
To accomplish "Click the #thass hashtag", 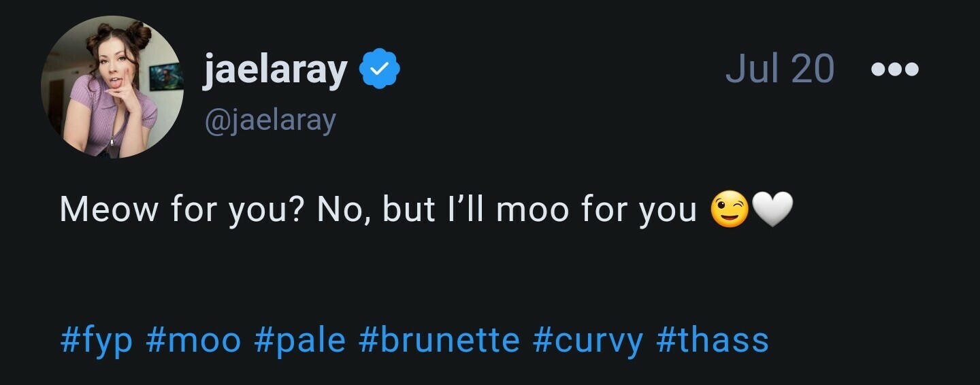I will 712,340.
